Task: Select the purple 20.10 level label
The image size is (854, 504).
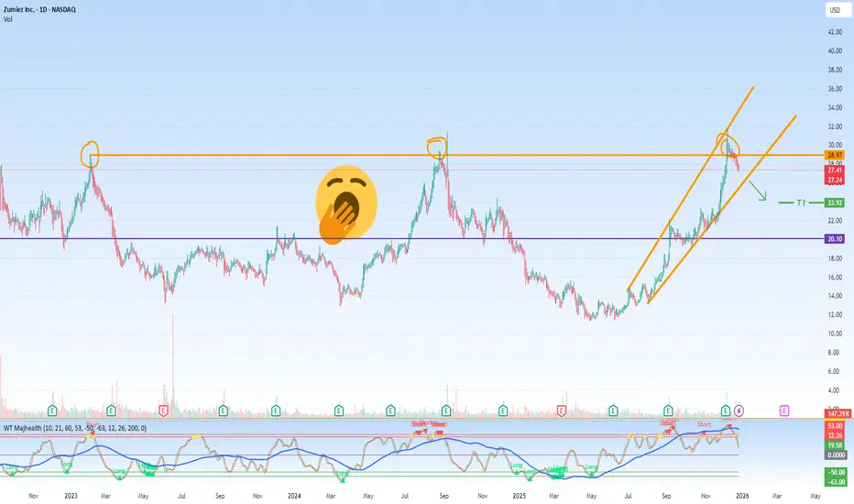Action: click(x=835, y=238)
